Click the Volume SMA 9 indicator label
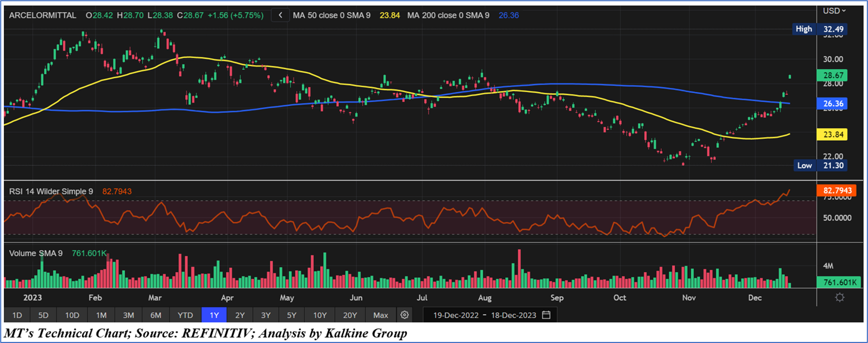 [x=36, y=253]
